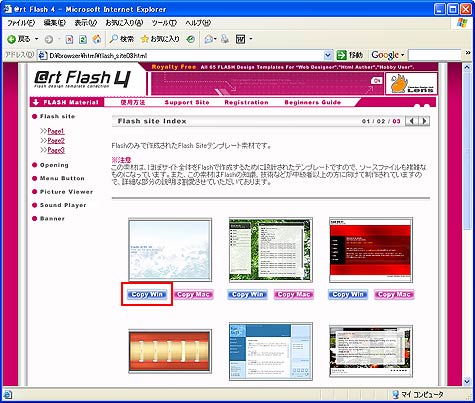Click Copy Win under the blue water template
The width and height of the screenshot is (475, 403).
tap(147, 294)
